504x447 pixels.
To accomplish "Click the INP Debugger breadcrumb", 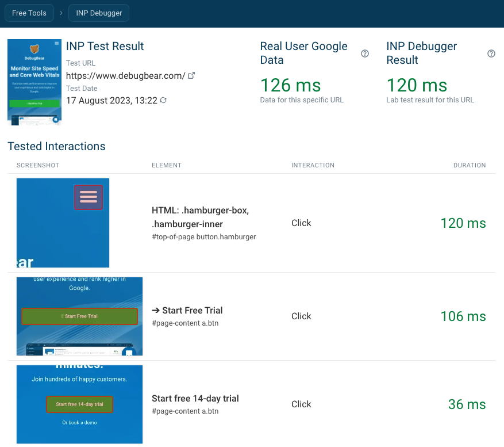I will [x=99, y=13].
